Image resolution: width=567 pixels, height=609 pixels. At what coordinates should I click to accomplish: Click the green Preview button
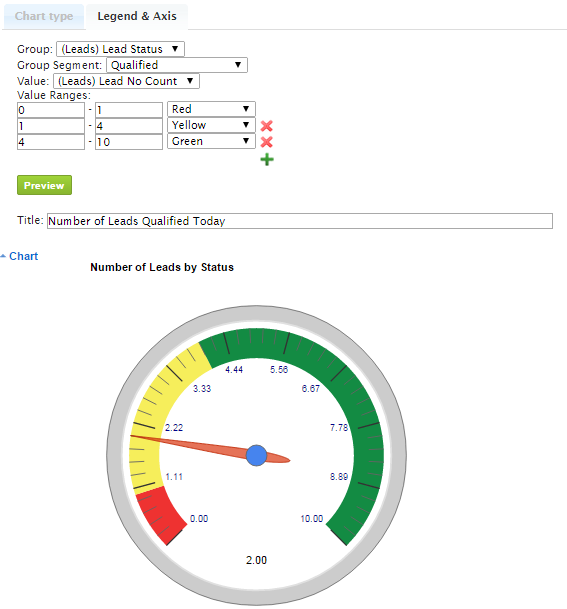point(44,185)
